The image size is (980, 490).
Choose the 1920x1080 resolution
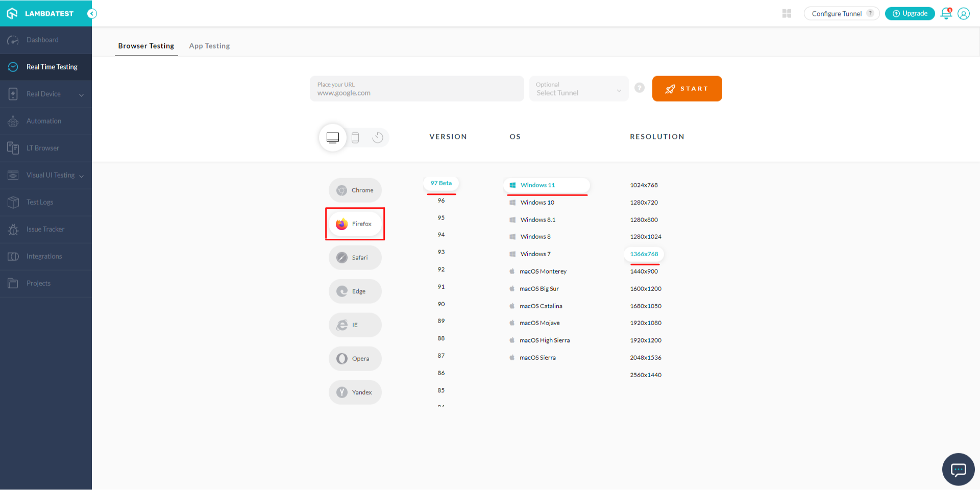[646, 323]
